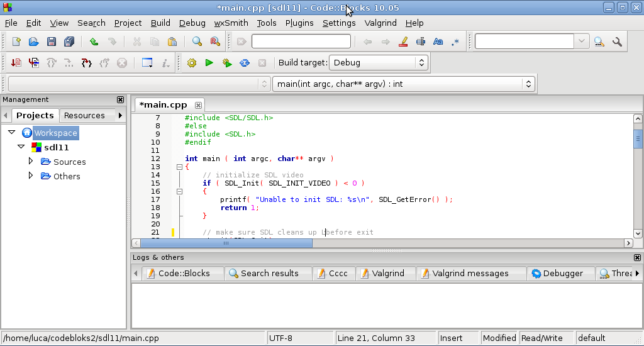Viewport: 644px width, 346px height.
Task: Switch to the Resources tab
Action: click(84, 115)
